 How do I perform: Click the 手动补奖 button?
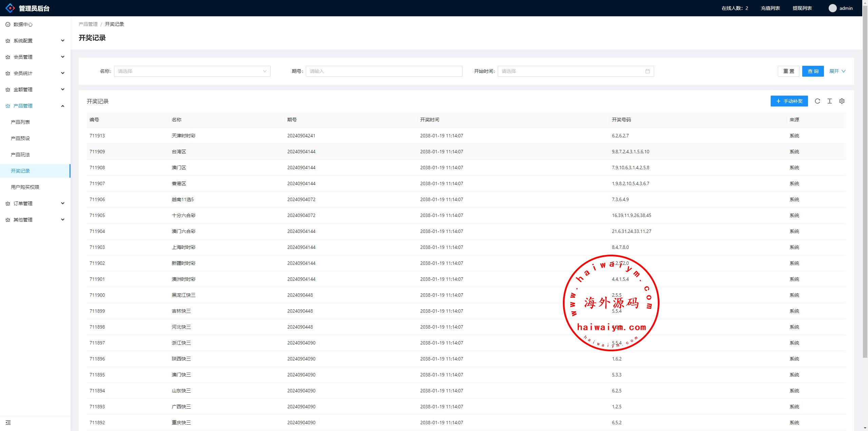[789, 101]
